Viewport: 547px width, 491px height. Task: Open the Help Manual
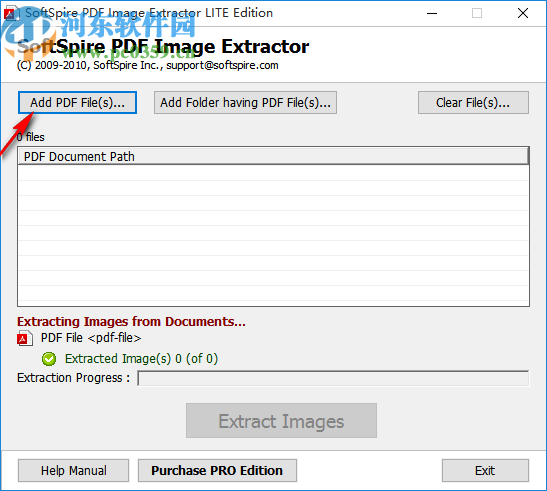tap(73, 470)
